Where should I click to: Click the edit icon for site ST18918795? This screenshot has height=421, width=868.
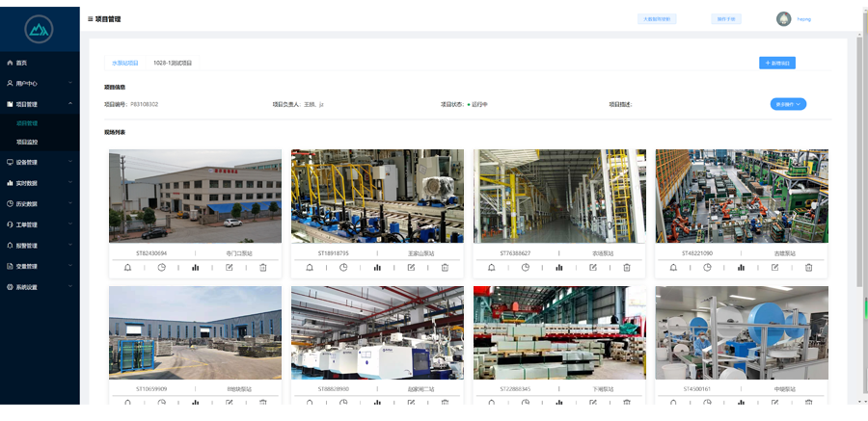411,267
